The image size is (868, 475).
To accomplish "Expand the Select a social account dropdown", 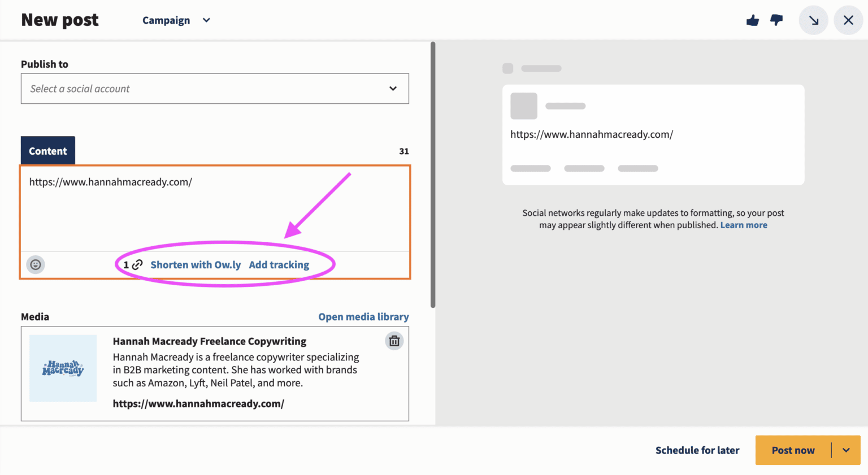I will pyautogui.click(x=215, y=89).
